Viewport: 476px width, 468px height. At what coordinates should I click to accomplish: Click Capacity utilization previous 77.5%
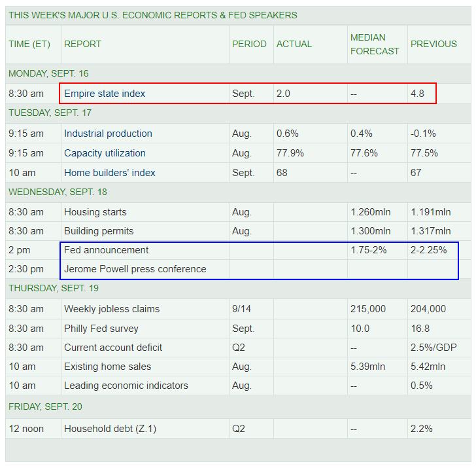point(424,153)
